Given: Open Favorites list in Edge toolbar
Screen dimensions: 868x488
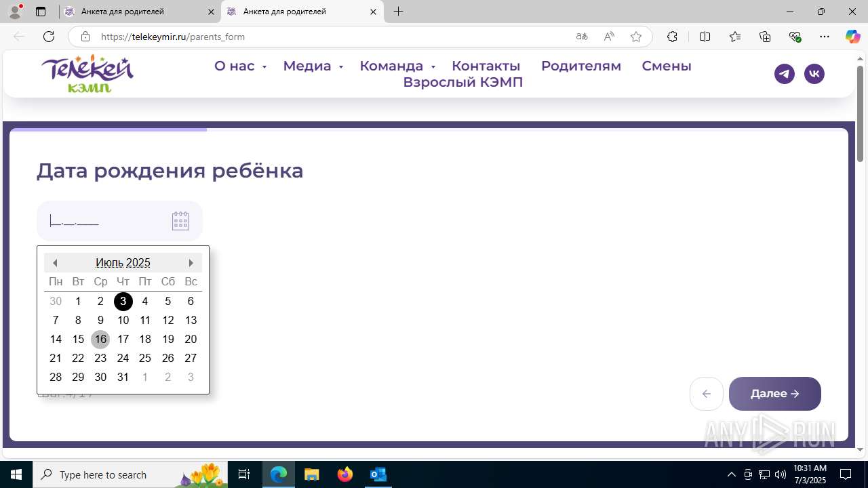Looking at the screenshot, I should tap(735, 37).
